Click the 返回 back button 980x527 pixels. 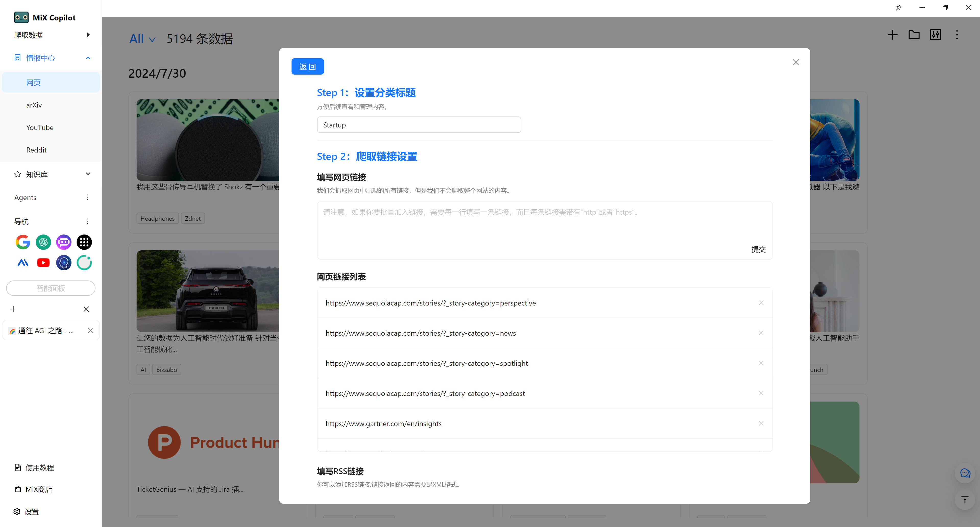pyautogui.click(x=307, y=67)
